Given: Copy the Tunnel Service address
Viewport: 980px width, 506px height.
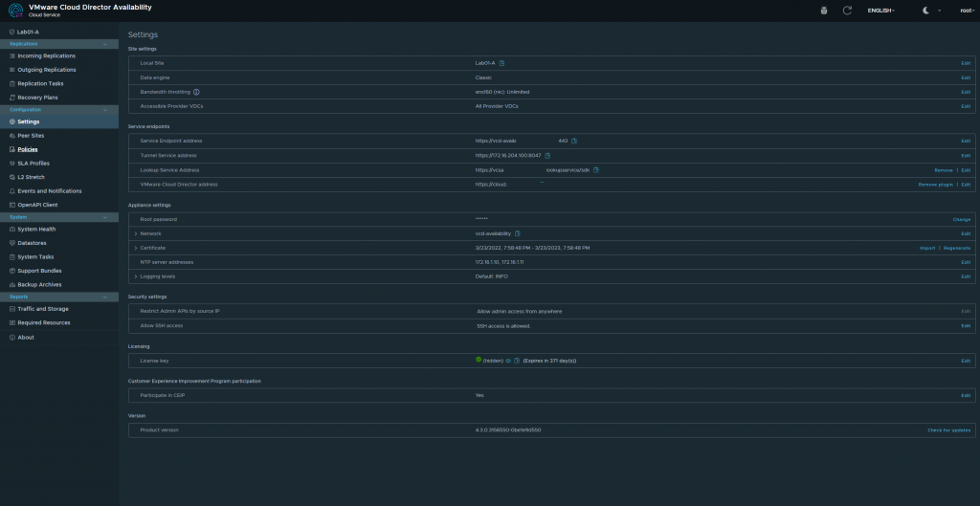Looking at the screenshot, I should (x=547, y=156).
